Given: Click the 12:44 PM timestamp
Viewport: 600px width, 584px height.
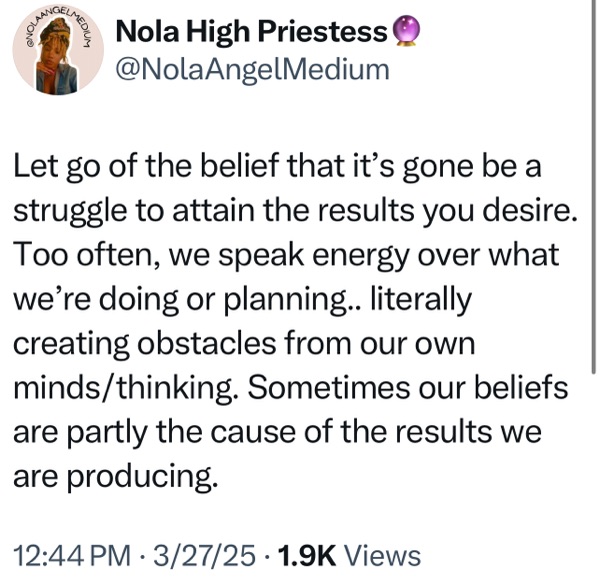Looking at the screenshot, I should 72,555.
